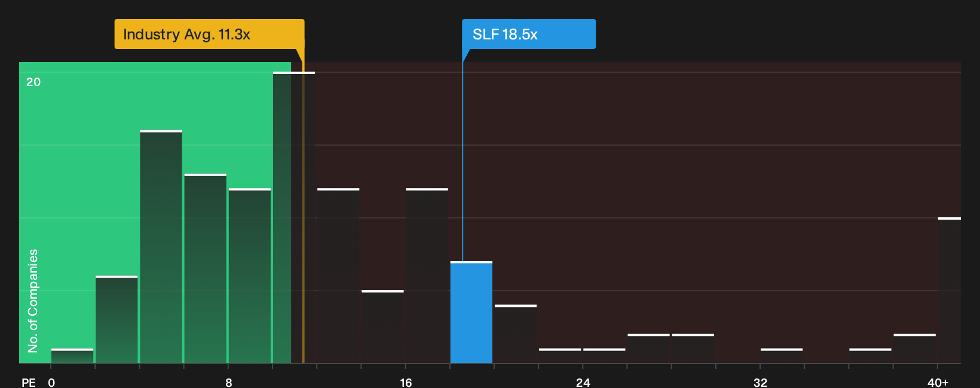Image resolution: width=980 pixels, height=388 pixels.
Task: Click the x-axis label 32
Action: (760, 382)
